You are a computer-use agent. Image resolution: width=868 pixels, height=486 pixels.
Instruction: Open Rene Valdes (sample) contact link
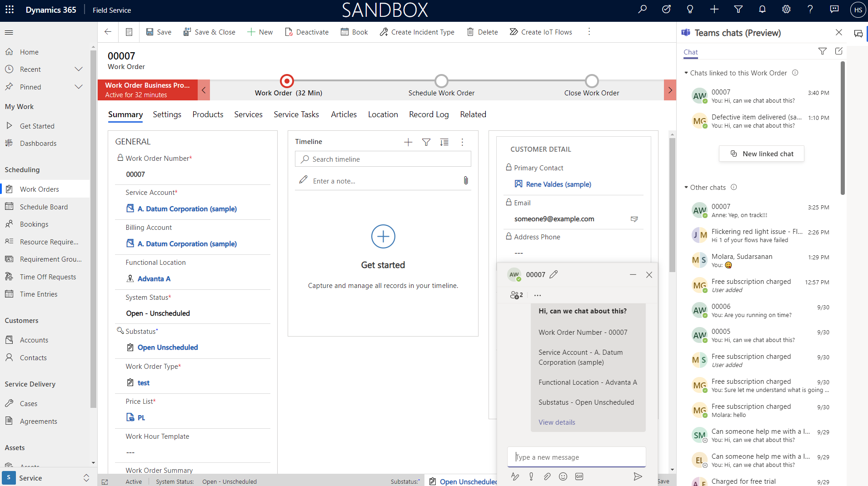pyautogui.click(x=559, y=184)
